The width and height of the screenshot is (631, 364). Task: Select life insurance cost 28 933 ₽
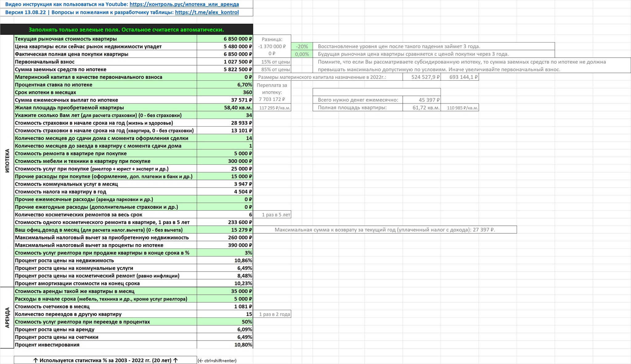(x=225, y=123)
